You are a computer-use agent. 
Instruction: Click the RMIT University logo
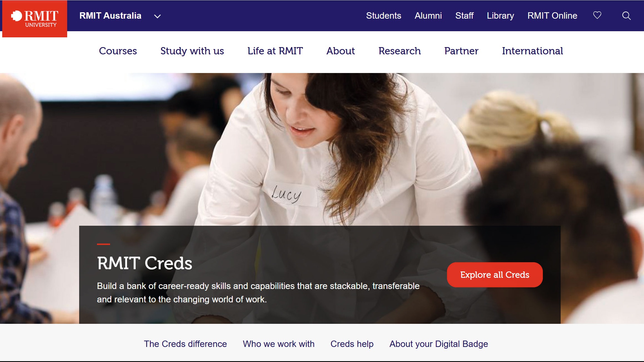point(35,19)
